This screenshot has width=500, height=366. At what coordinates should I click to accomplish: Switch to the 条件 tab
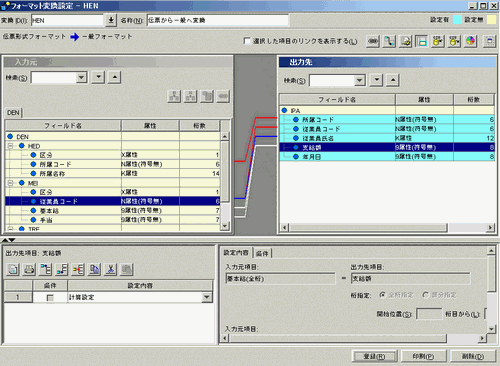[x=262, y=253]
